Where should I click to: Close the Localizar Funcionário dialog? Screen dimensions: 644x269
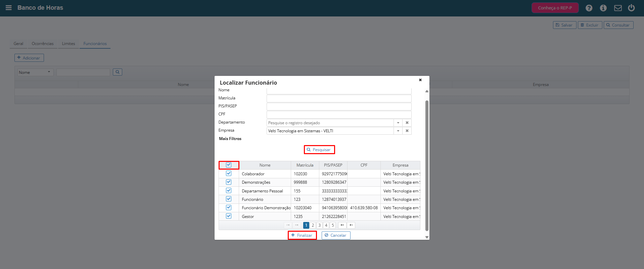click(x=420, y=80)
